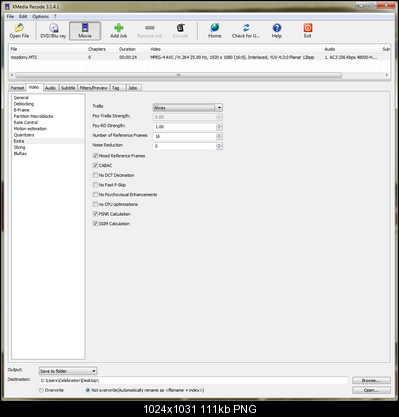Screen dimensions: 399x417
Task: Enable No DCT Decimation checkbox
Action: [x=95, y=175]
